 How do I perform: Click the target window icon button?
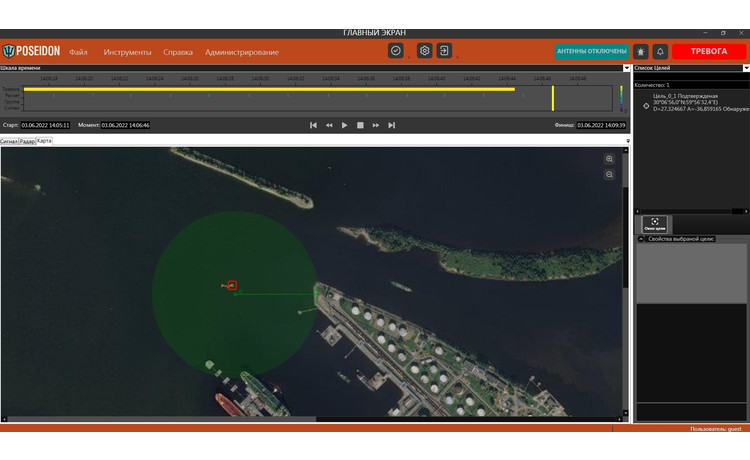tap(654, 224)
